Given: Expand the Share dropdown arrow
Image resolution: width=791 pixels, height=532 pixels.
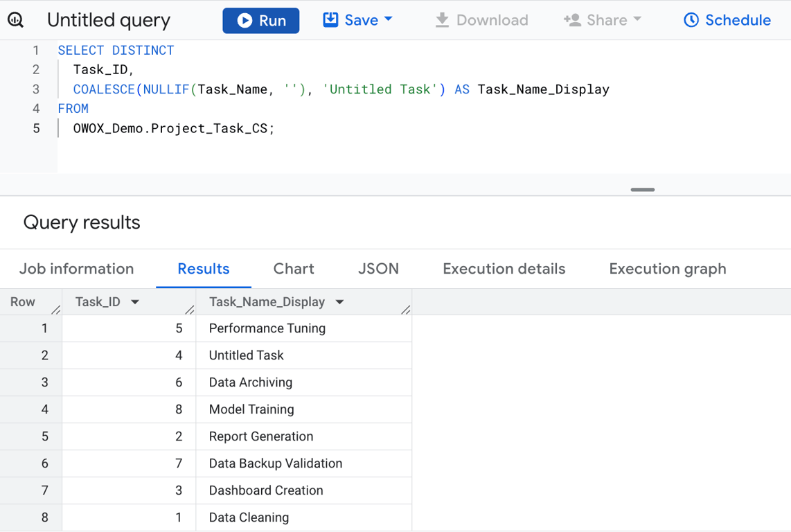Looking at the screenshot, I should 637,19.
